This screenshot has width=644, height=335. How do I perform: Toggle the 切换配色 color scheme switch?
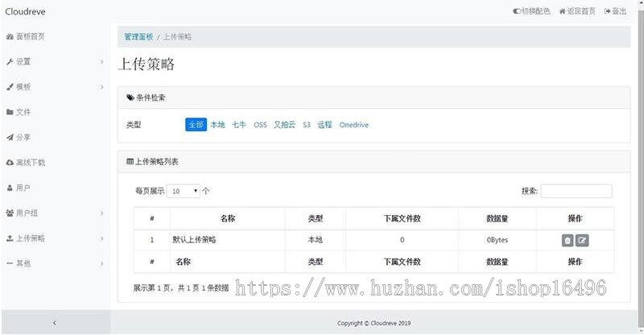[517, 11]
